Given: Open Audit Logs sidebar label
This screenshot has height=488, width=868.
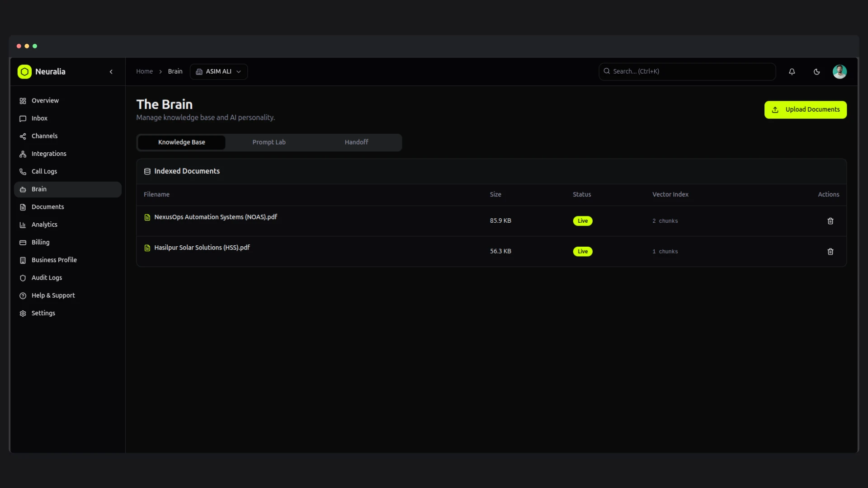Looking at the screenshot, I should pyautogui.click(x=47, y=278).
